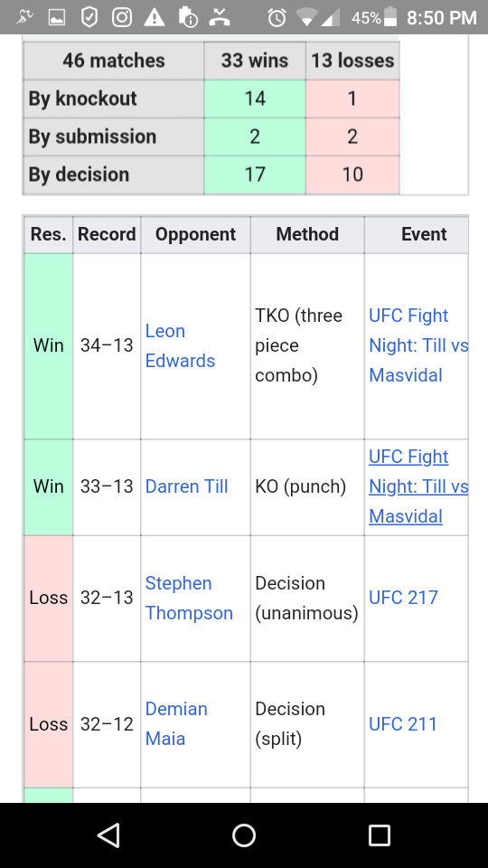Tap the green 14 knockout wins cell

pos(255,99)
